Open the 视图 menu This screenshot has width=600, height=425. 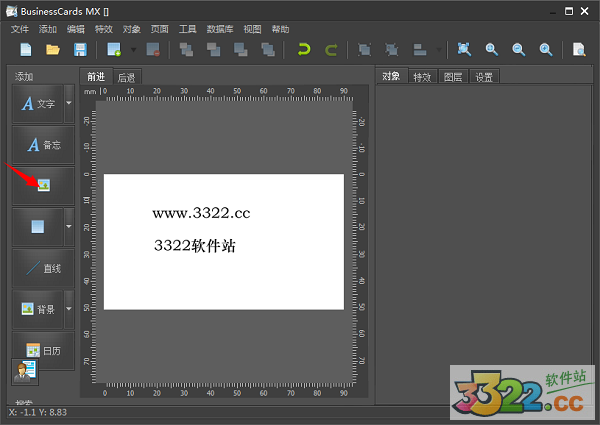coord(252,29)
